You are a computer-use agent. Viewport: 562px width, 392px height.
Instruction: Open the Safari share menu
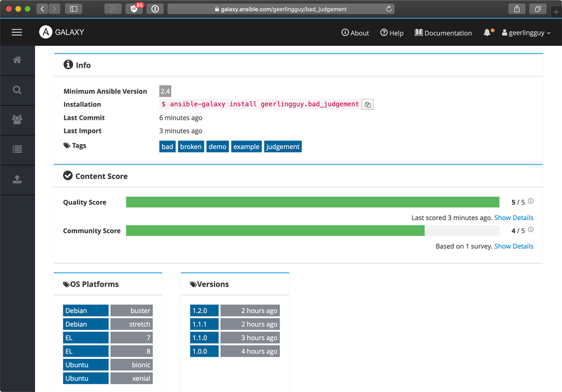(x=517, y=9)
